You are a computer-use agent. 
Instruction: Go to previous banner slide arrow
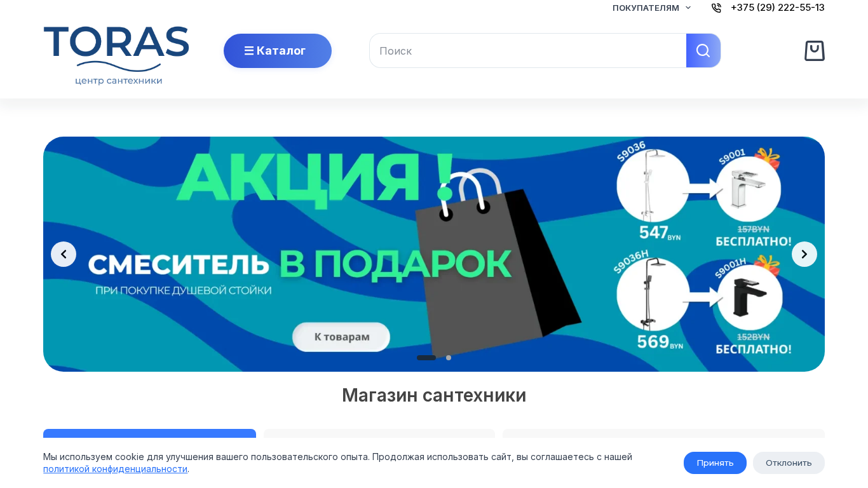[x=64, y=254]
